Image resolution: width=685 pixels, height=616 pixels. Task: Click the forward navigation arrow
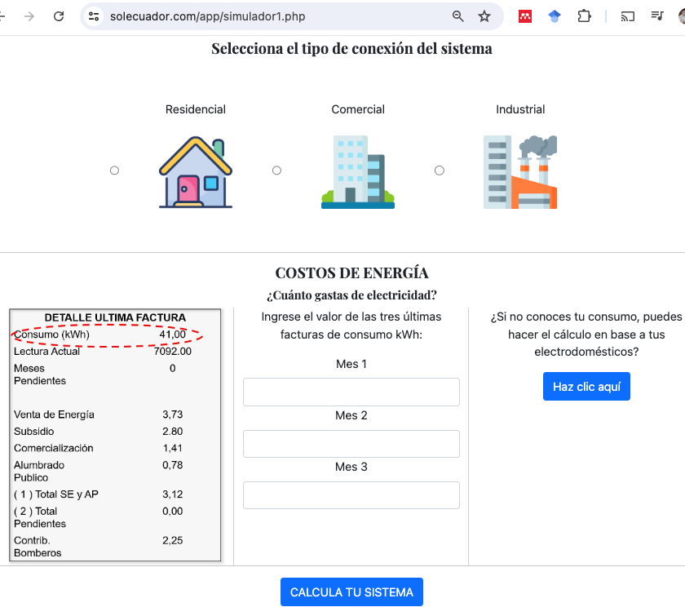tap(29, 16)
